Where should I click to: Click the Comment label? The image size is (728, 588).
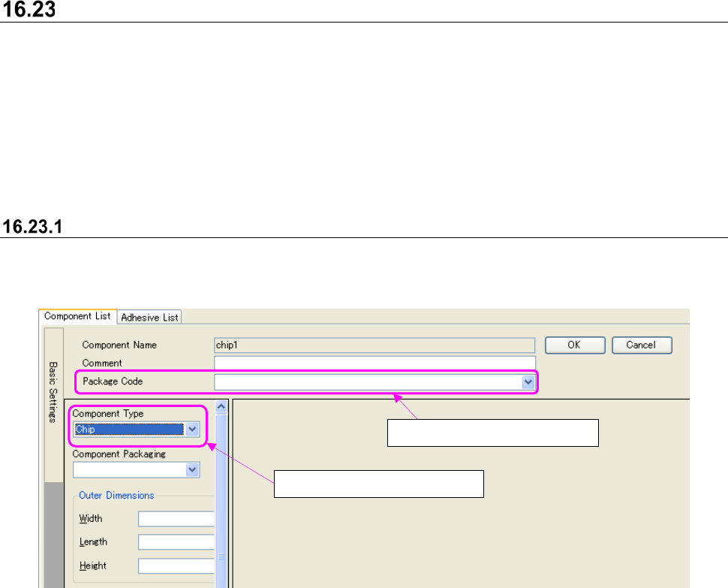tap(101, 363)
